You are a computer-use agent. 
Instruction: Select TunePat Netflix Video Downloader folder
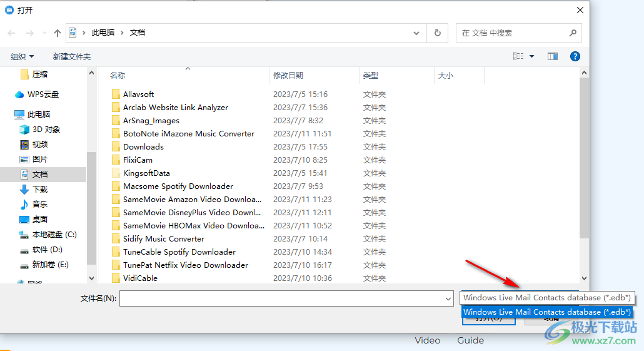(x=185, y=265)
